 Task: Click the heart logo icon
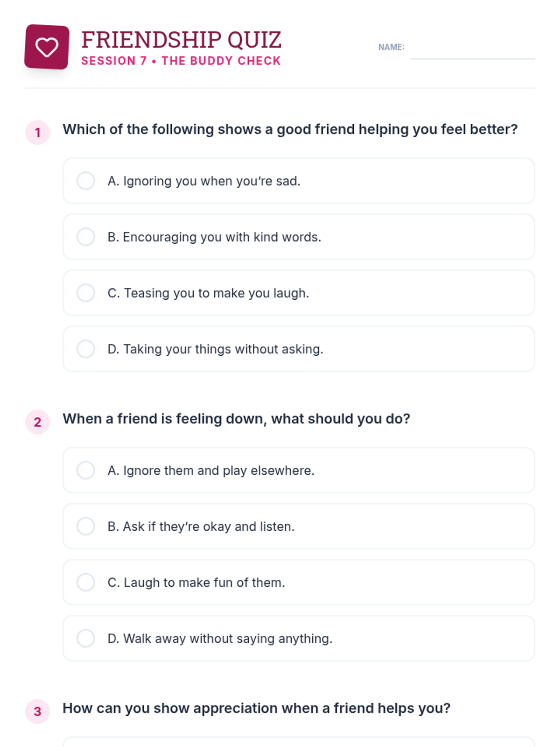pyautogui.click(x=47, y=47)
